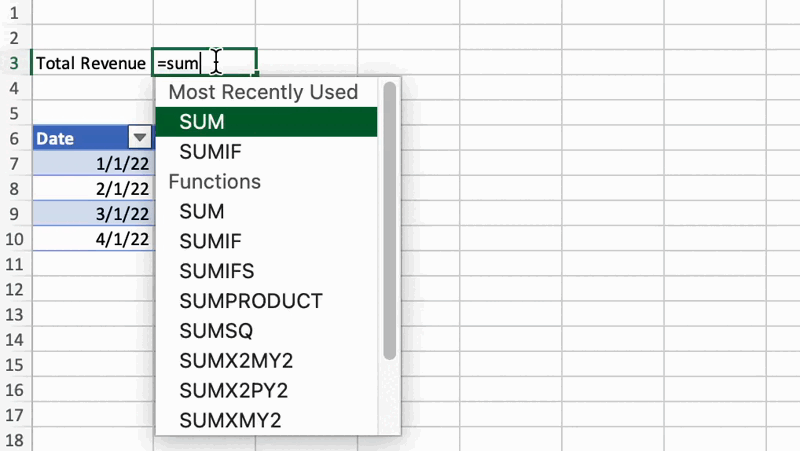800x451 pixels.
Task: Pick SUM from the Functions list
Action: click(202, 212)
